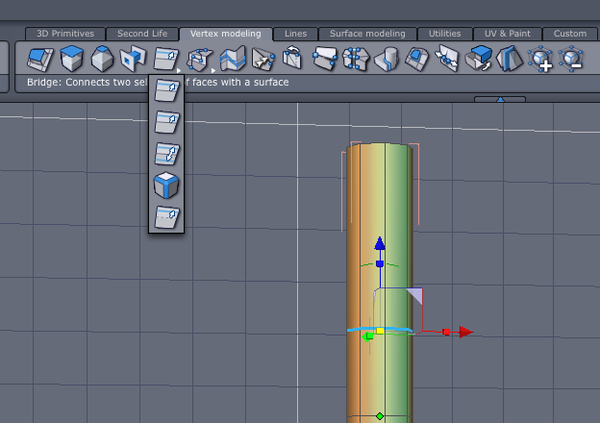Select the edge extract tool in toolbar
The height and width of the screenshot is (423, 600).
(x=166, y=59)
